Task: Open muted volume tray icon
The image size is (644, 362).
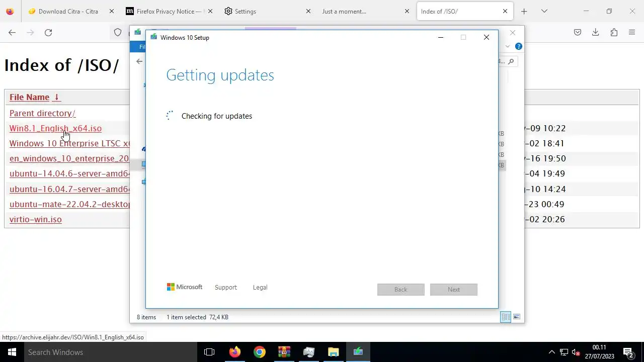Action: tap(576, 352)
